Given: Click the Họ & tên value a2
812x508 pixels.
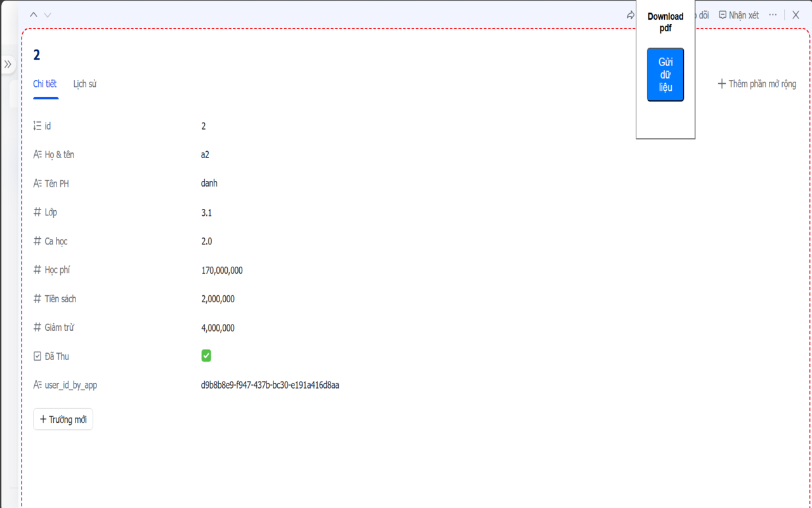Looking at the screenshot, I should pos(205,154).
